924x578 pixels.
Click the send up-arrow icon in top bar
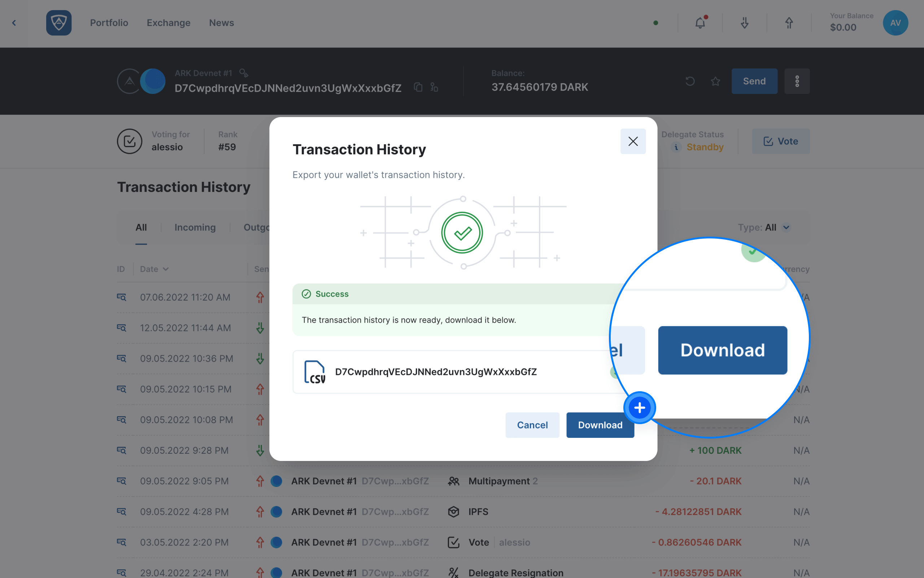789,23
